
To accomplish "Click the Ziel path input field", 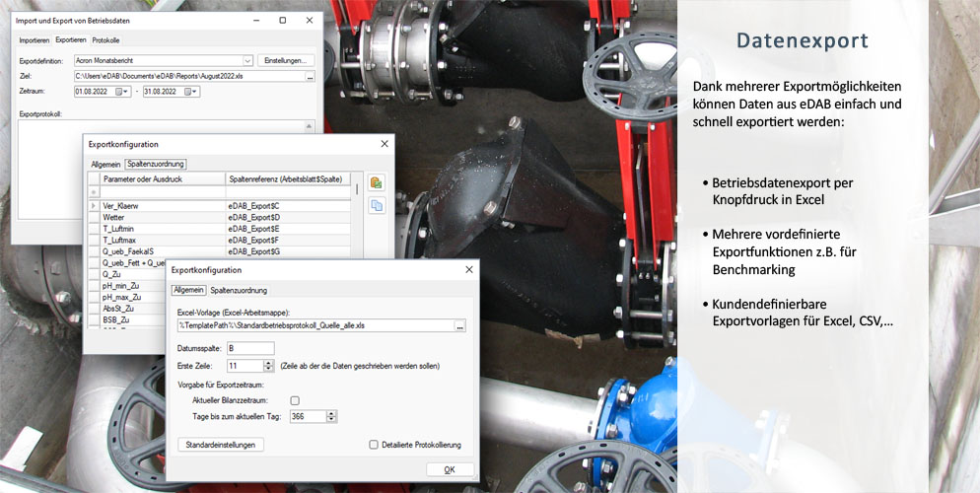I will coord(189,76).
